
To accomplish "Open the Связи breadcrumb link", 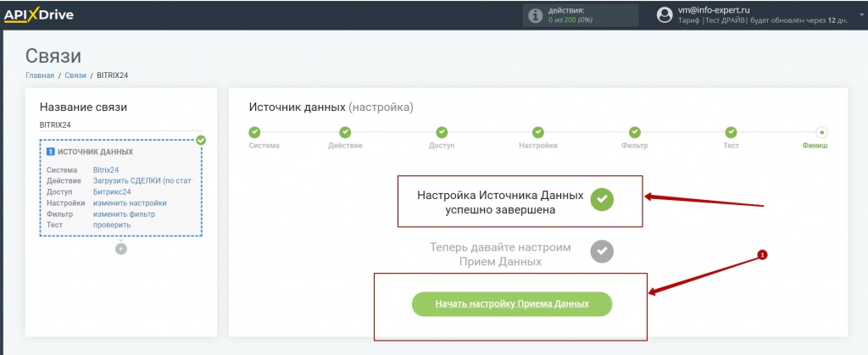I will point(75,75).
